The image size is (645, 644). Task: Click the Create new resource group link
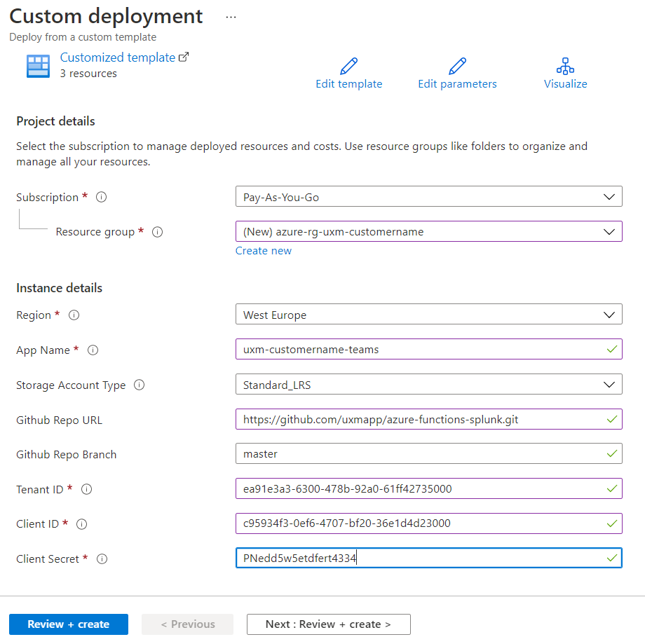point(264,251)
